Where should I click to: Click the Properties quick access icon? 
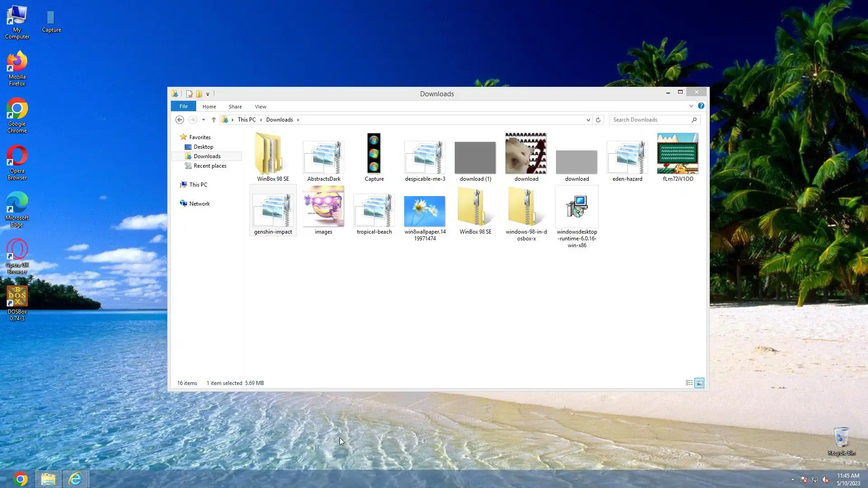(189, 94)
